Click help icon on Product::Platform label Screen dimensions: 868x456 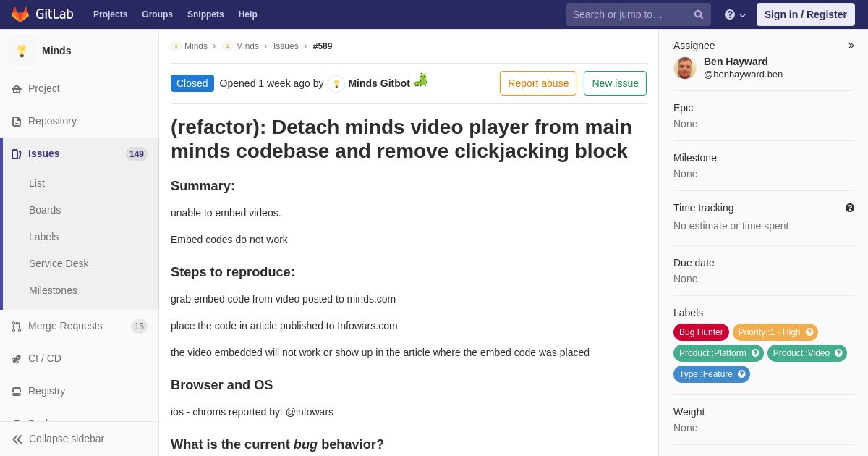pyautogui.click(x=755, y=353)
